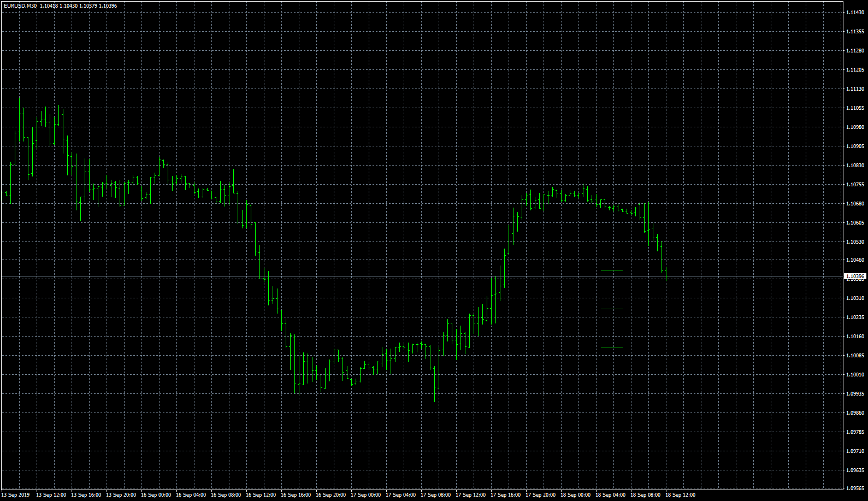Click the 1.10160 price axis label
Viewport: 868px width, 501px height.
855,337
